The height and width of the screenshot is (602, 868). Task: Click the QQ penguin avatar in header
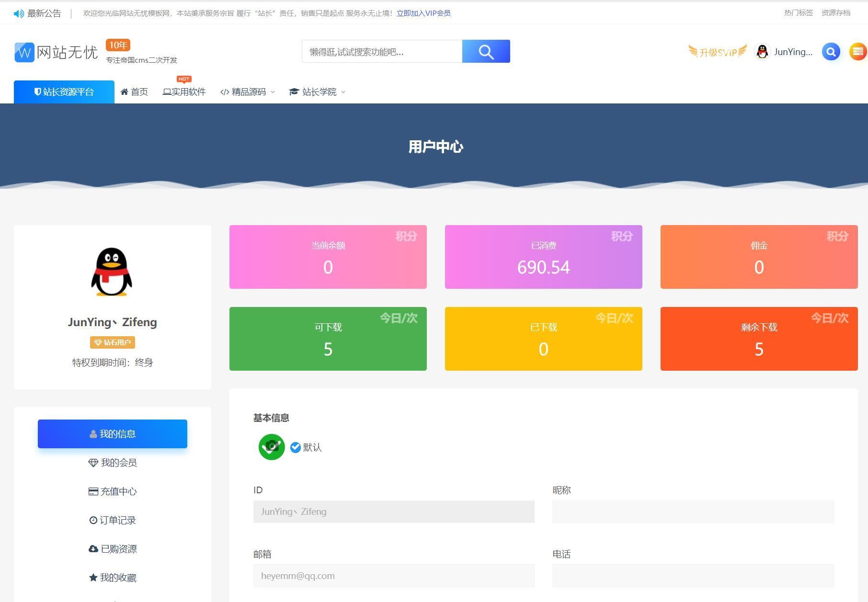coord(762,52)
